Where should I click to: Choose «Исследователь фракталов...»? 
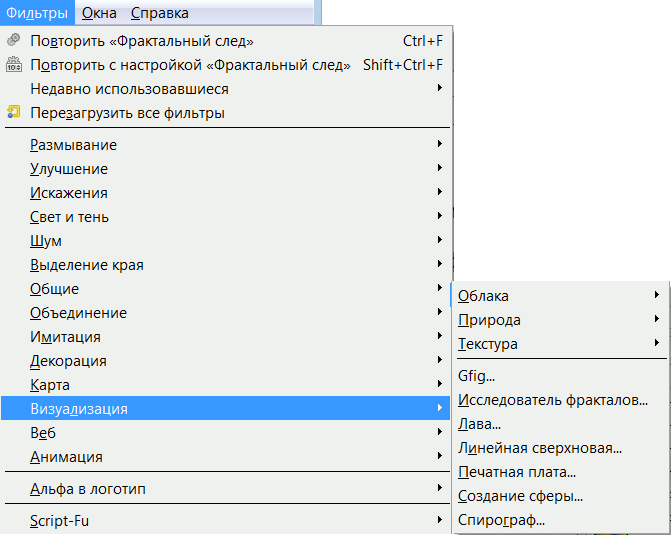pos(553,401)
